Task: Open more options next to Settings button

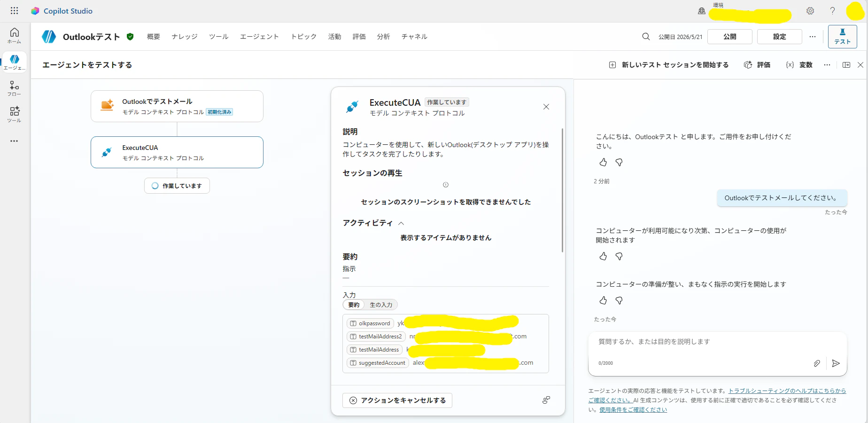Action: pos(813,37)
